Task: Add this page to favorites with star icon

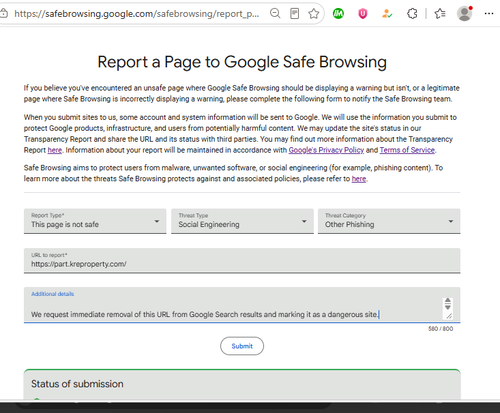Action: coord(313,14)
